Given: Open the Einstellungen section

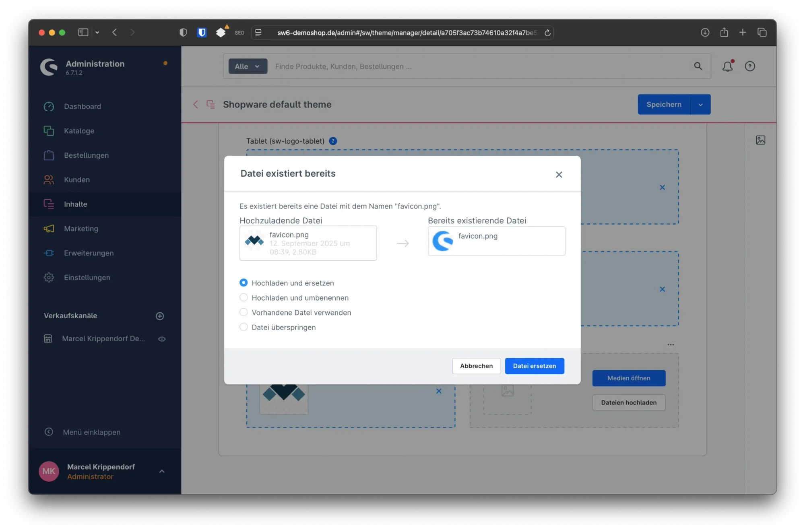Looking at the screenshot, I should point(87,277).
